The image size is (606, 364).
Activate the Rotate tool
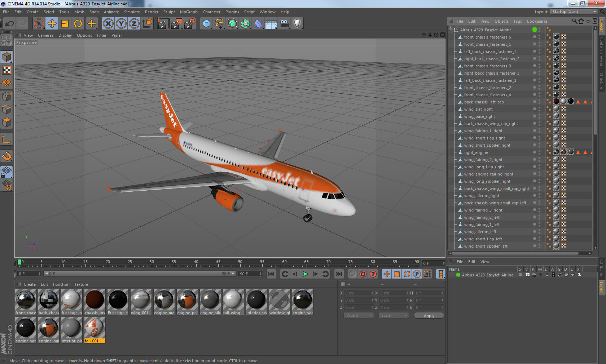78,24
